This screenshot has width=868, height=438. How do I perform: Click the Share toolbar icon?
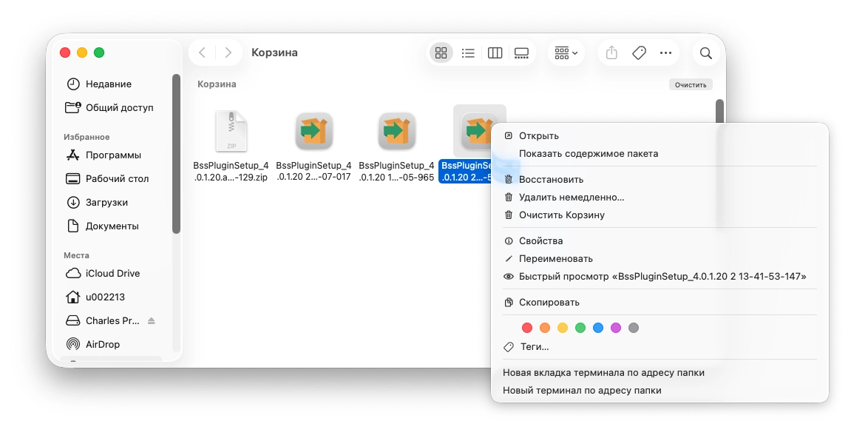click(611, 53)
